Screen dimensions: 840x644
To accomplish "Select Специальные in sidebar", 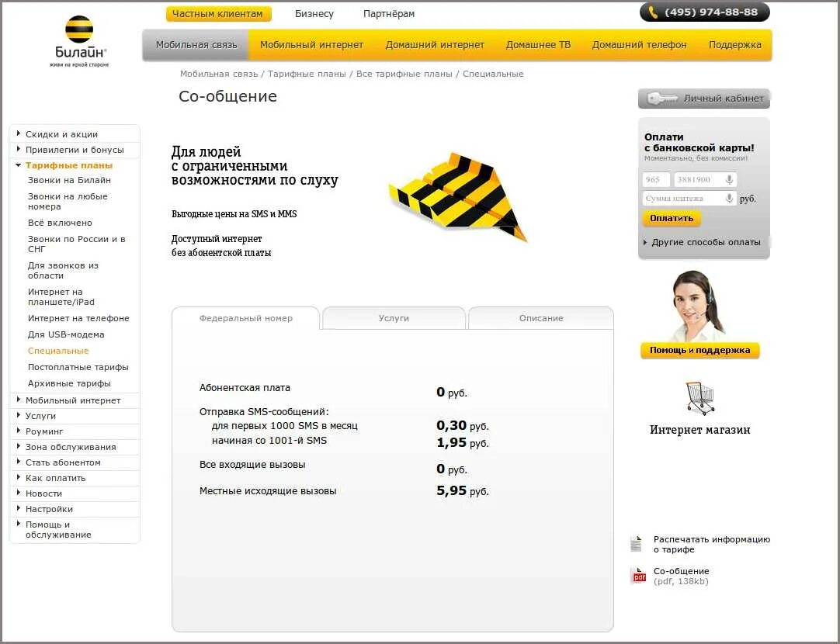I will 58,351.
